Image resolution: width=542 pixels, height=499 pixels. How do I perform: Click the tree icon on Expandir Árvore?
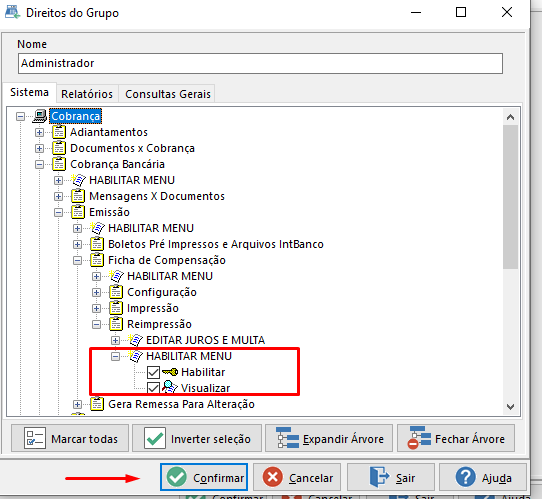click(x=287, y=438)
